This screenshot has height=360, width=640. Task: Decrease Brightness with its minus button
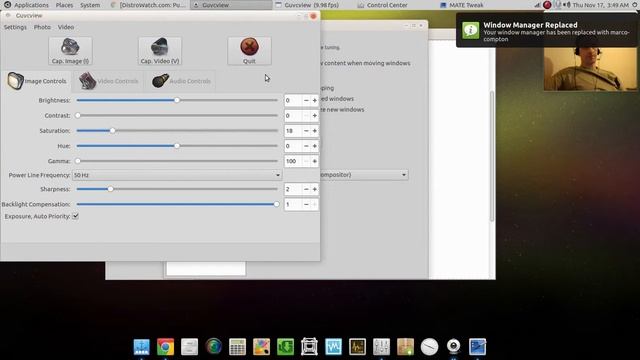pos(306,100)
